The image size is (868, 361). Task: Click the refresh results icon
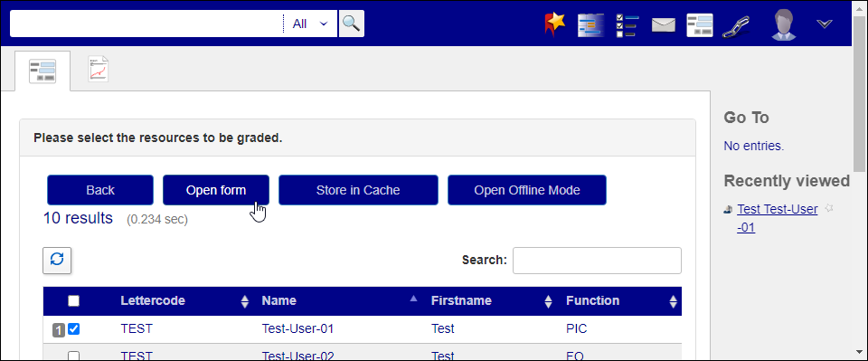[57, 260]
